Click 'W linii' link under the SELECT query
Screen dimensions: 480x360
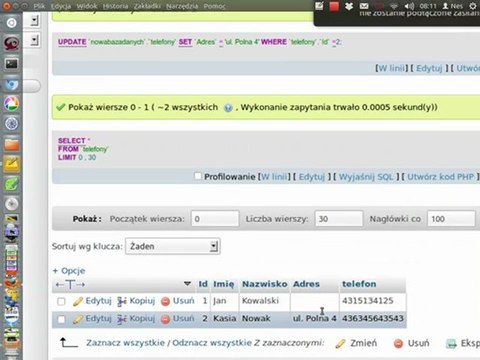[x=274, y=177]
